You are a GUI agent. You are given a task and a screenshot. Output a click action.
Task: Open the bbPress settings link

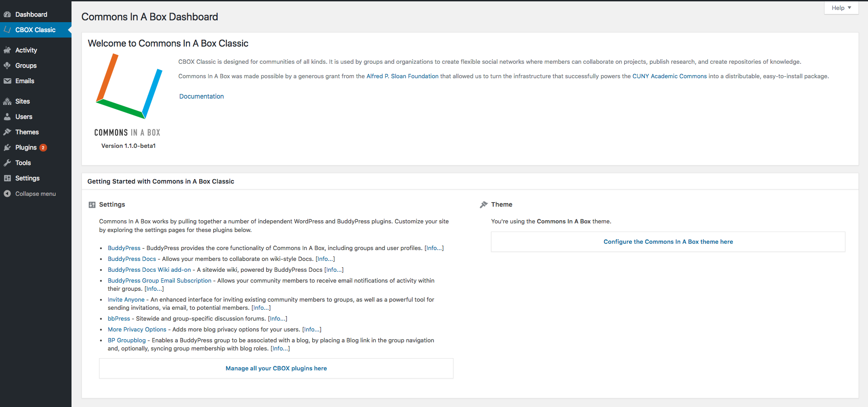[x=119, y=318]
